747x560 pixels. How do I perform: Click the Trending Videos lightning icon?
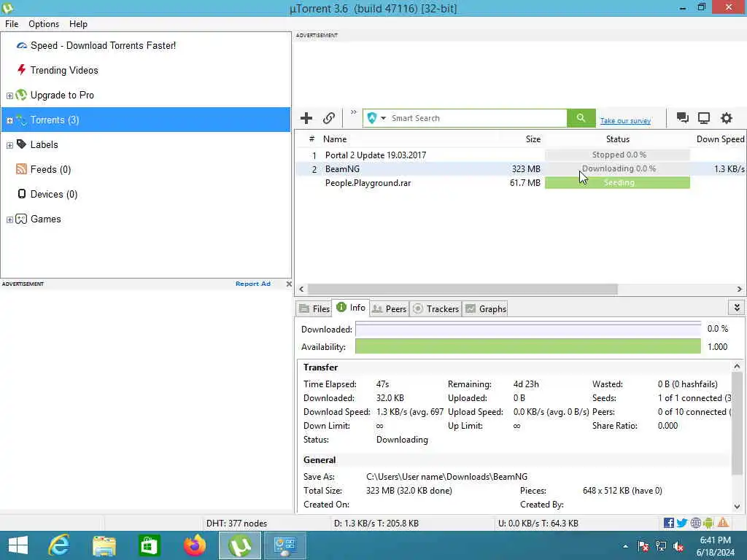(x=21, y=70)
